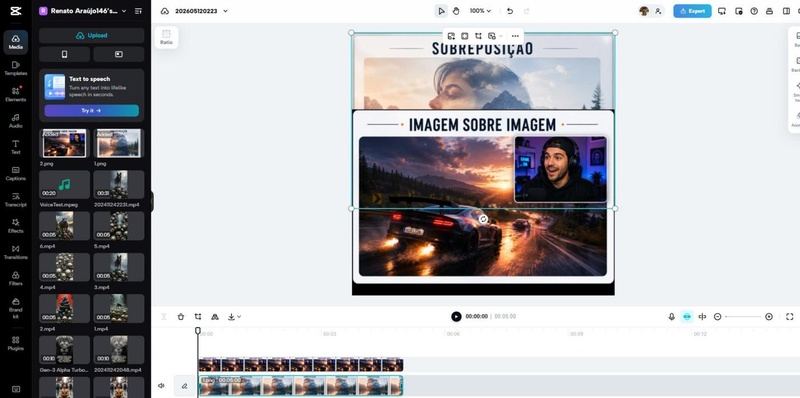800x398 pixels.
Task: Select the 6.mp4 media thumbnail
Action: click(64, 226)
